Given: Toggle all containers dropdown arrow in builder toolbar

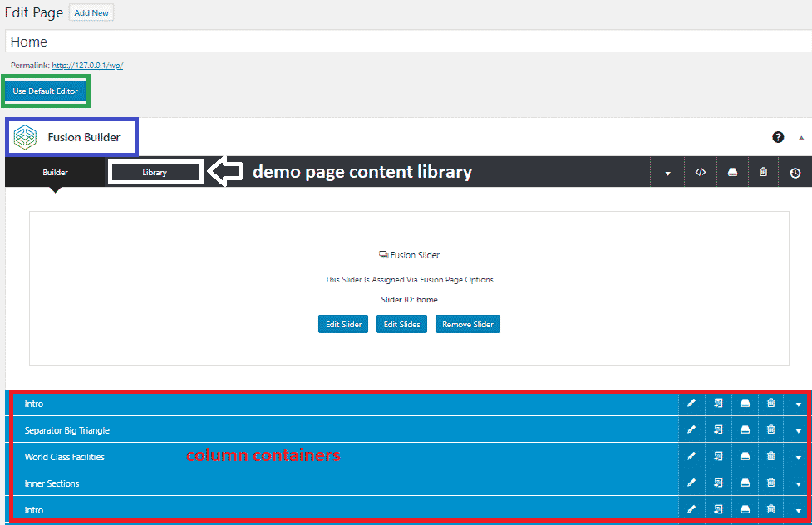Looking at the screenshot, I should (667, 174).
